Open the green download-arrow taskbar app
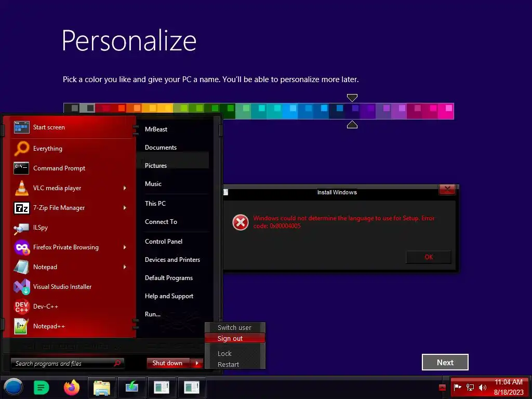The image size is (532, 399). point(131,388)
